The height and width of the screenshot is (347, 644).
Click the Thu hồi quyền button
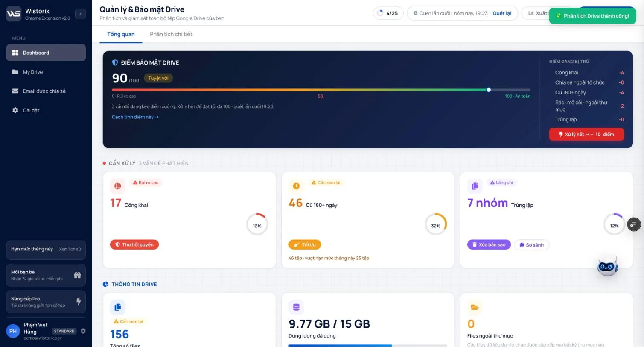[134, 244]
